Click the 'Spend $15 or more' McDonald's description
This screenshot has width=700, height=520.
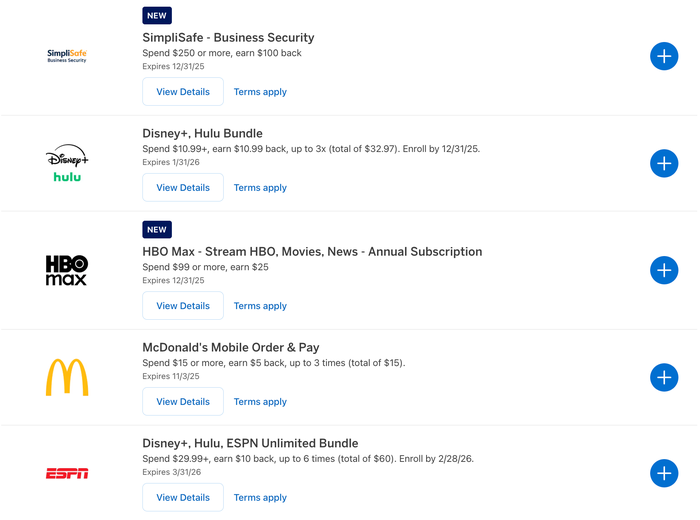tap(274, 363)
